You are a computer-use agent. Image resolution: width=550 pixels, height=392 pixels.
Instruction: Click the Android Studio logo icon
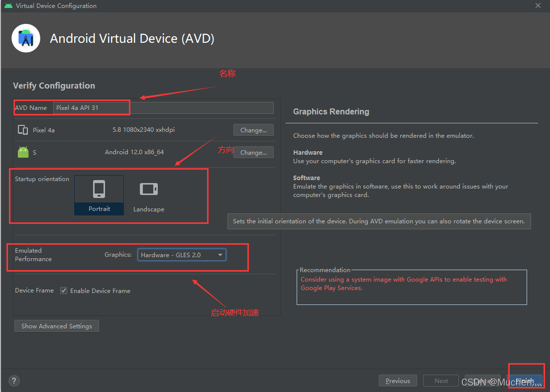(25, 38)
